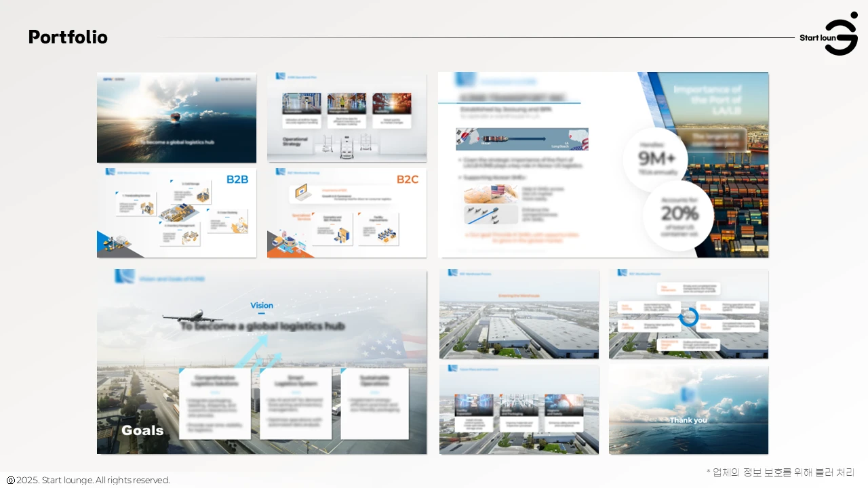Click the Portfolio heading
This screenshot has width=868, height=488.
coord(68,37)
